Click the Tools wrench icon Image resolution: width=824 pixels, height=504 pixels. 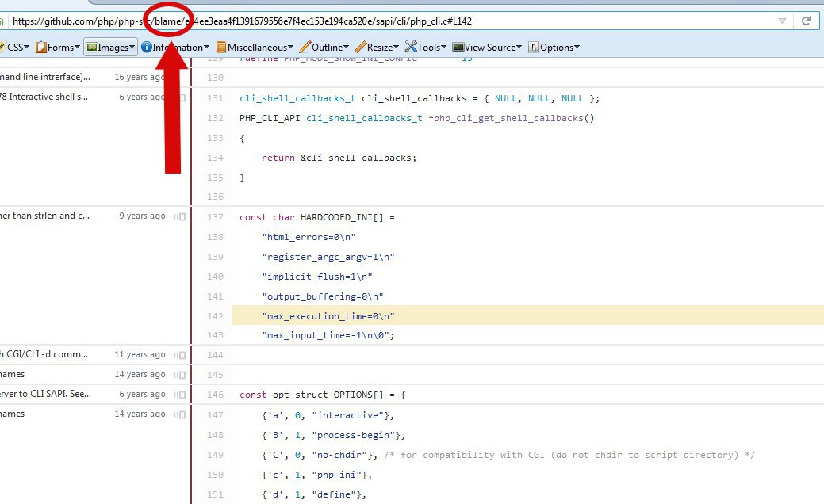[411, 47]
